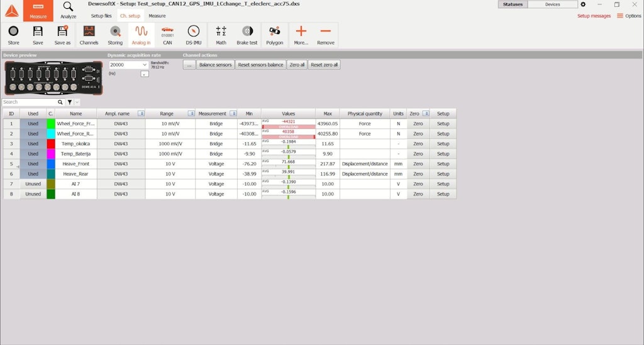Select the Analog in icon
The width and height of the screenshot is (644, 345).
click(142, 31)
